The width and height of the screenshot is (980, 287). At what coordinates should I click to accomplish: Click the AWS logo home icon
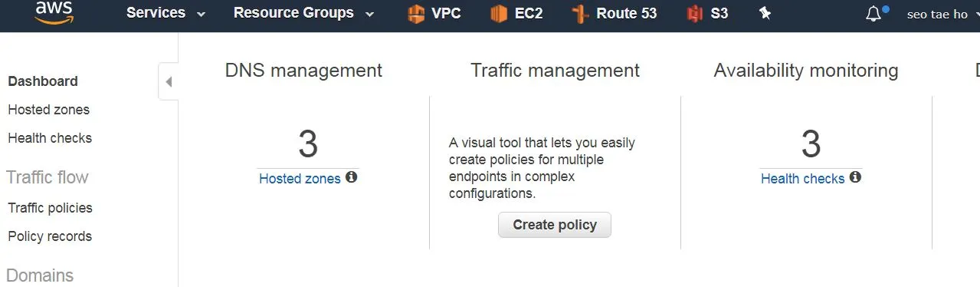pos(53,12)
